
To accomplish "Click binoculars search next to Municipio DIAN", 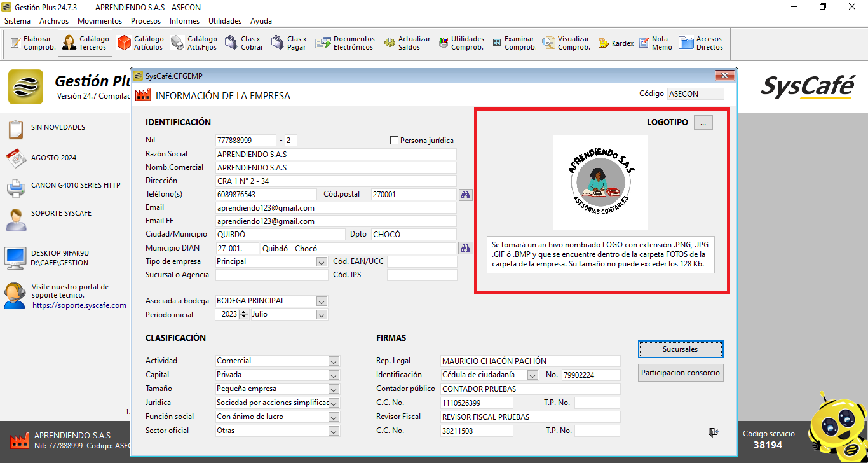I will tap(466, 248).
